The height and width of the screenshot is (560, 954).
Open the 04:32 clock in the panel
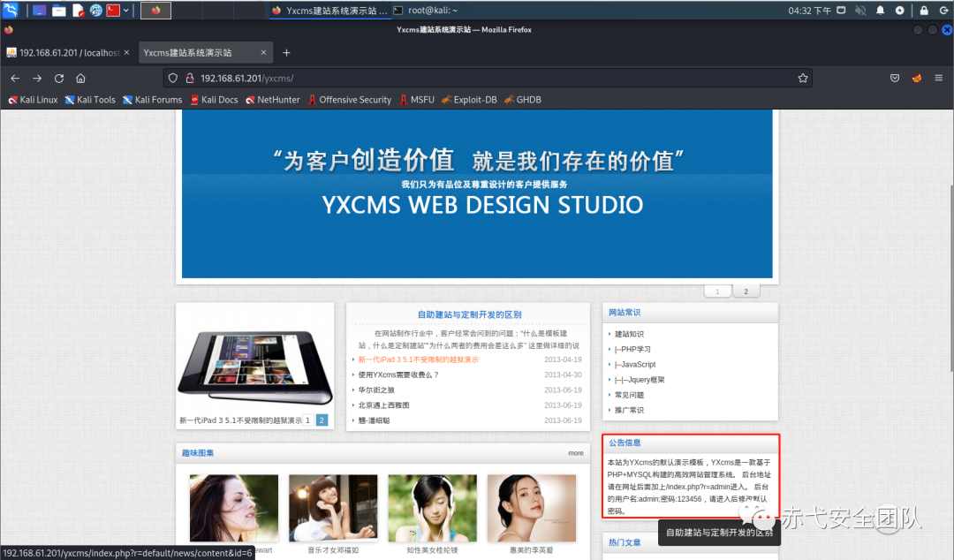(x=809, y=11)
